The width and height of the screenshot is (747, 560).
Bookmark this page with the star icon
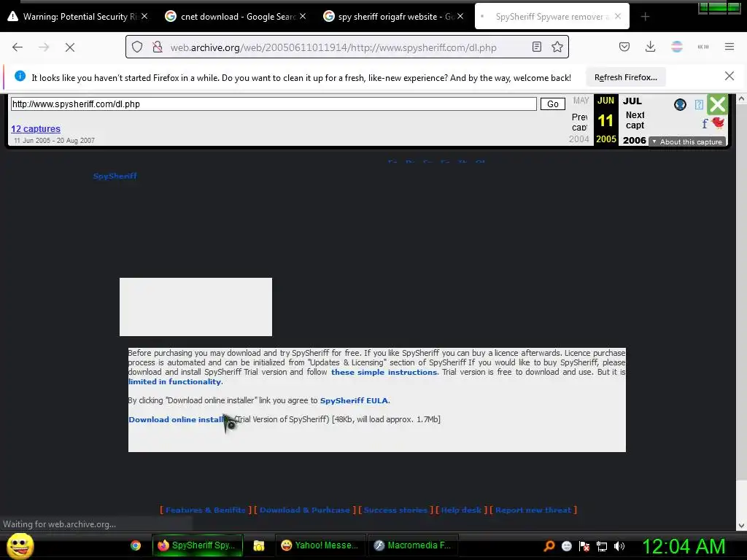(557, 47)
